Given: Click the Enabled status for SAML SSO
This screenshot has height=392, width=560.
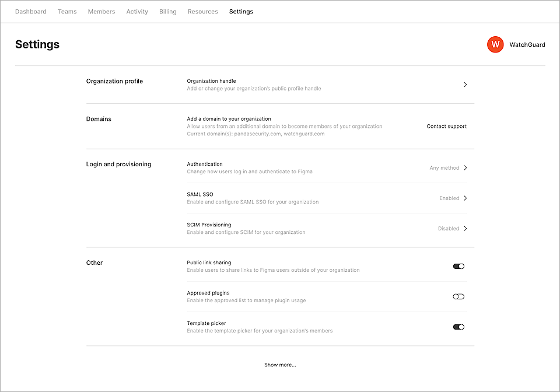Looking at the screenshot, I should pos(448,198).
